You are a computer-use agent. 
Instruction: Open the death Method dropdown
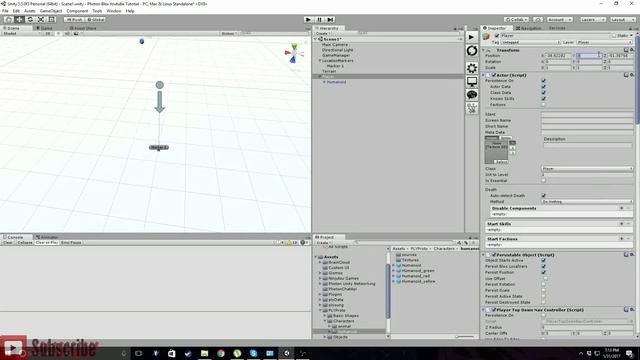(x=587, y=202)
